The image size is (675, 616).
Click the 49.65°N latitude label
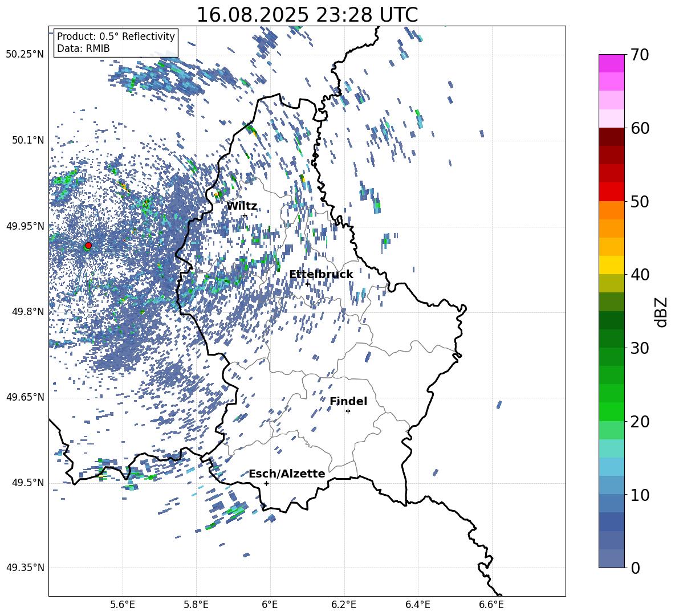coord(26,397)
